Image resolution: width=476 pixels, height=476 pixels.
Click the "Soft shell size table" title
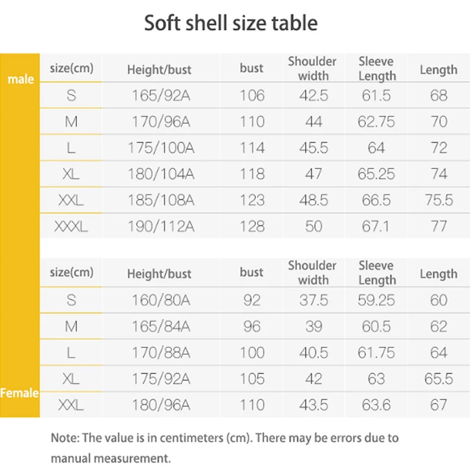pyautogui.click(x=231, y=23)
